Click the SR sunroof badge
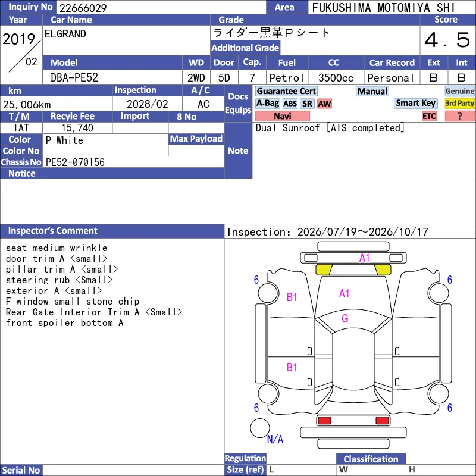Image resolution: width=476 pixels, height=476 pixels. point(307,104)
